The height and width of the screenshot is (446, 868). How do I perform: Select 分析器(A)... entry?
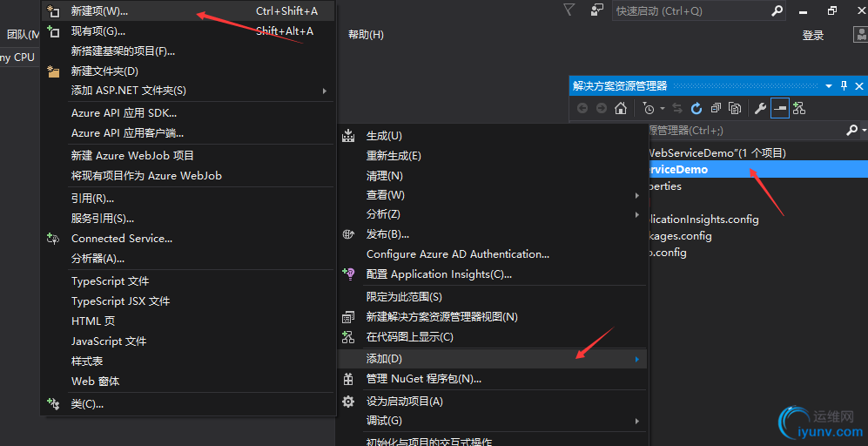[188, 258]
